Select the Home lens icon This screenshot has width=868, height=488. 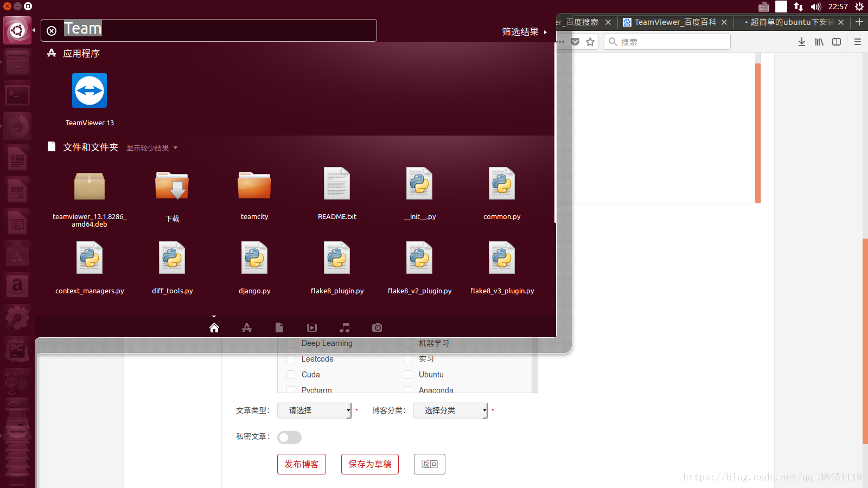point(214,328)
